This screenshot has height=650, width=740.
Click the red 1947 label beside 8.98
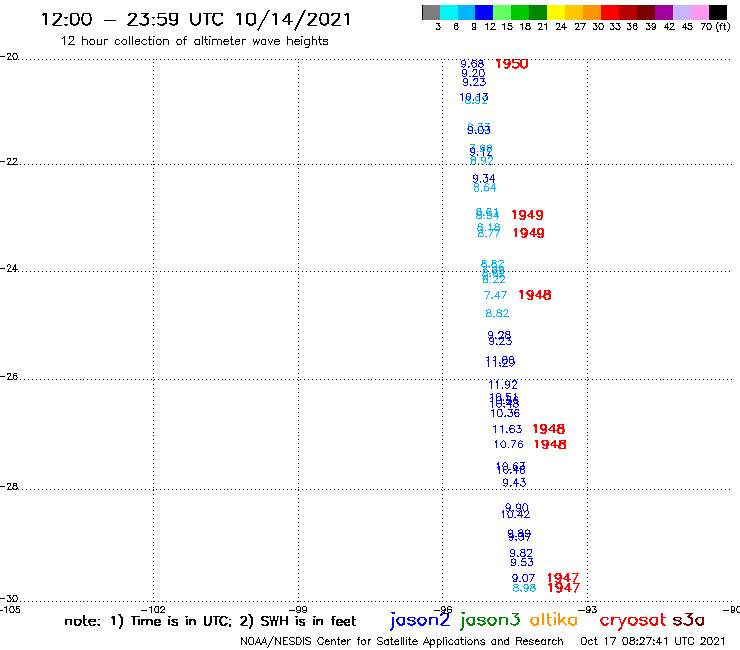(563, 588)
